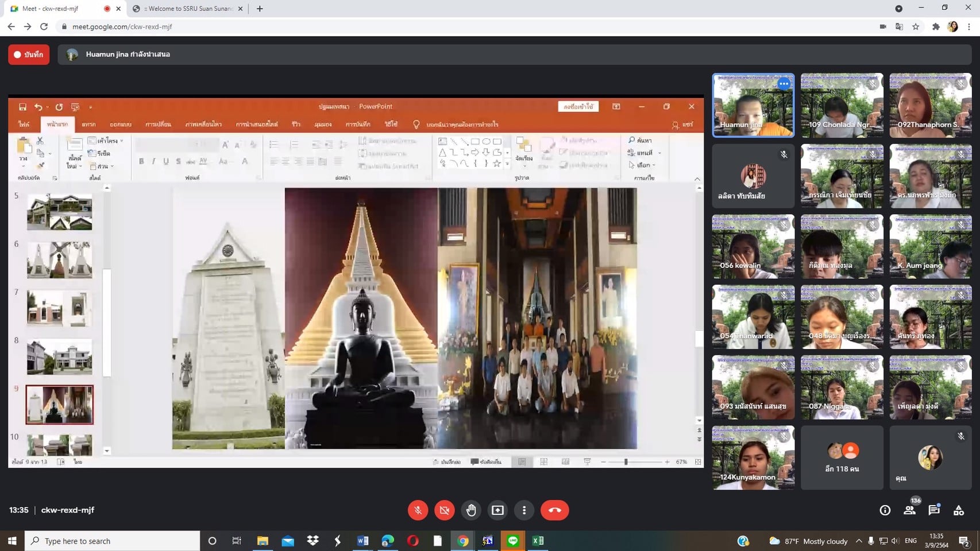Open options on Huamun jina's video tile
This screenshot has width=980, height=551.
coord(784,84)
